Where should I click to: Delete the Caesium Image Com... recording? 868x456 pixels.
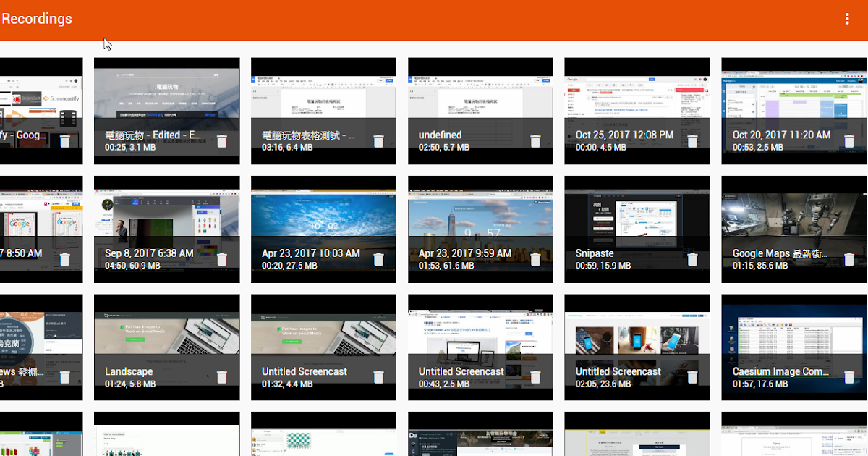849,377
